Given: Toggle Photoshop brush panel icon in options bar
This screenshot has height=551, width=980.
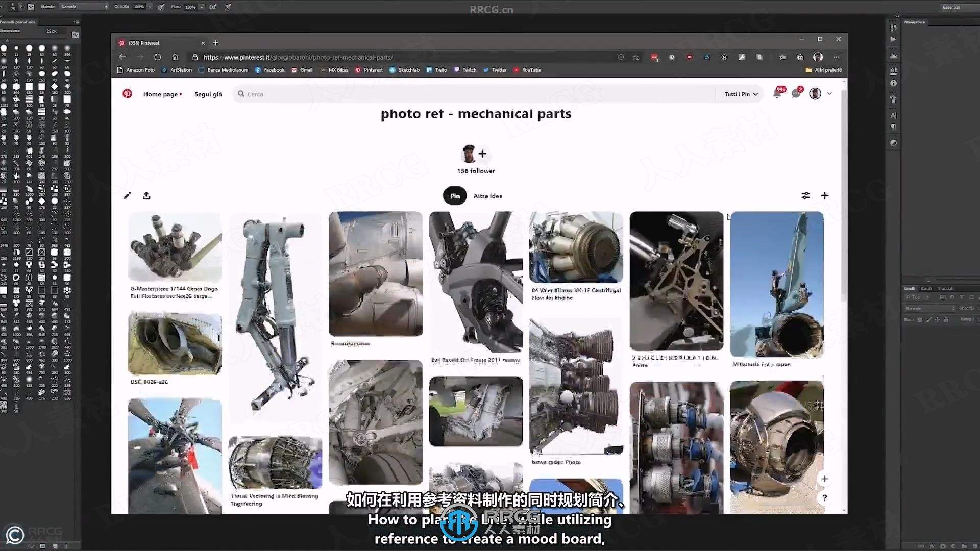Looking at the screenshot, I should pos(31,7).
